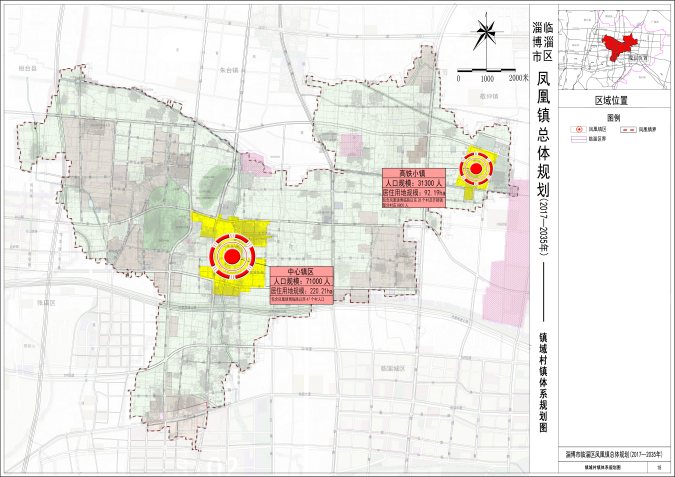The width and height of the screenshot is (675, 477).
Task: Click the 人口规模 71000 人 text row
Action: pyautogui.click(x=301, y=282)
